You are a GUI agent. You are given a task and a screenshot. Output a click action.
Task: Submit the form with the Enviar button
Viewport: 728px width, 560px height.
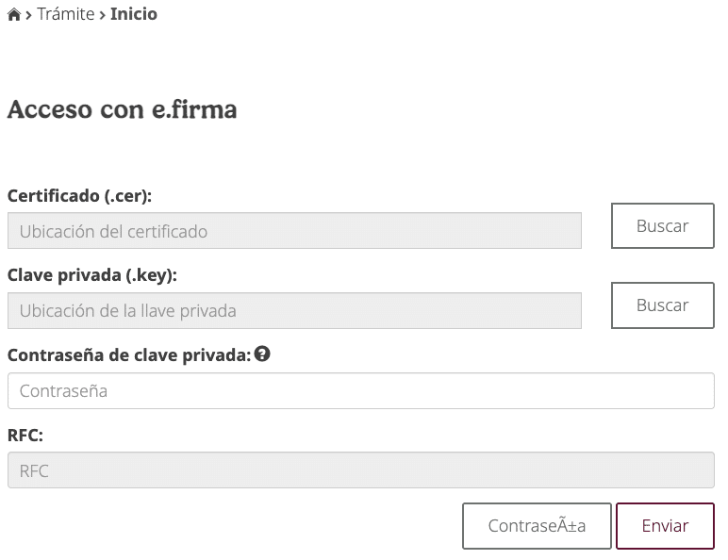pos(665,526)
